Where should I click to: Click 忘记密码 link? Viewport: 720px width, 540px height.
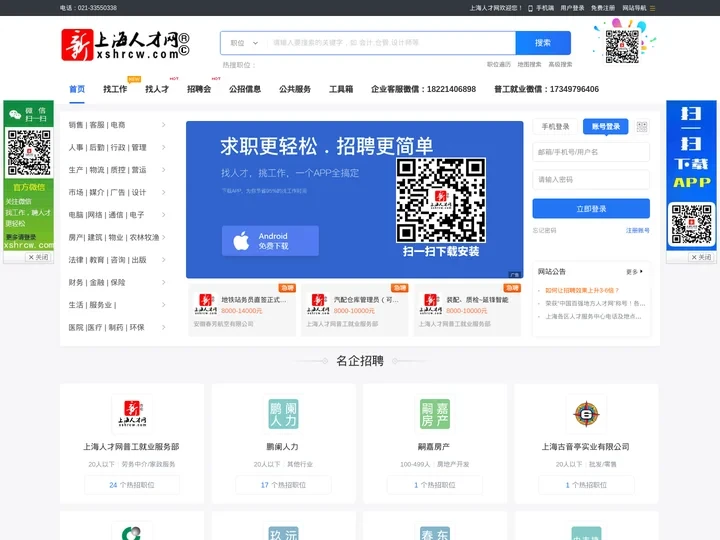click(544, 231)
